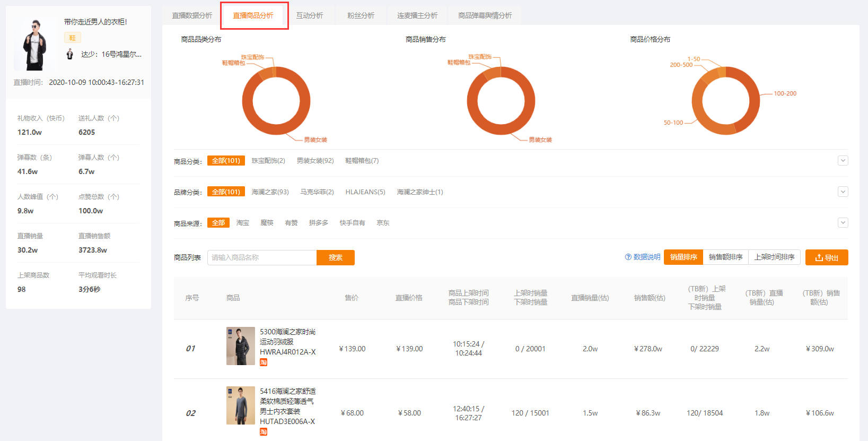Click the 搜索 search button
Viewport: 868px width, 441px height.
[336, 257]
